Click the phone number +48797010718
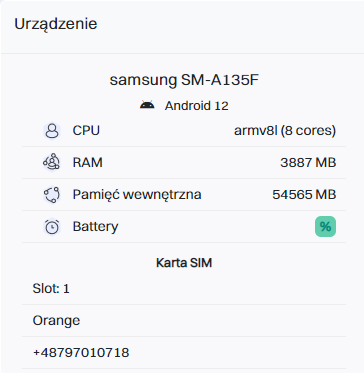The height and width of the screenshot is (373, 364). [x=81, y=352]
